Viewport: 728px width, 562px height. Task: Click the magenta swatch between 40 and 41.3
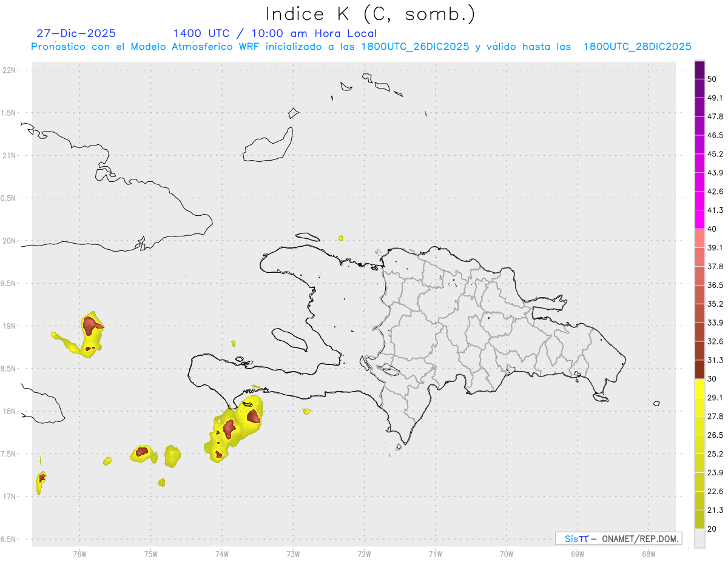[699, 219]
